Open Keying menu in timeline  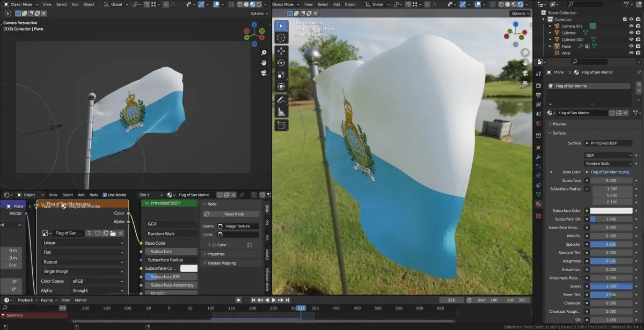point(48,300)
